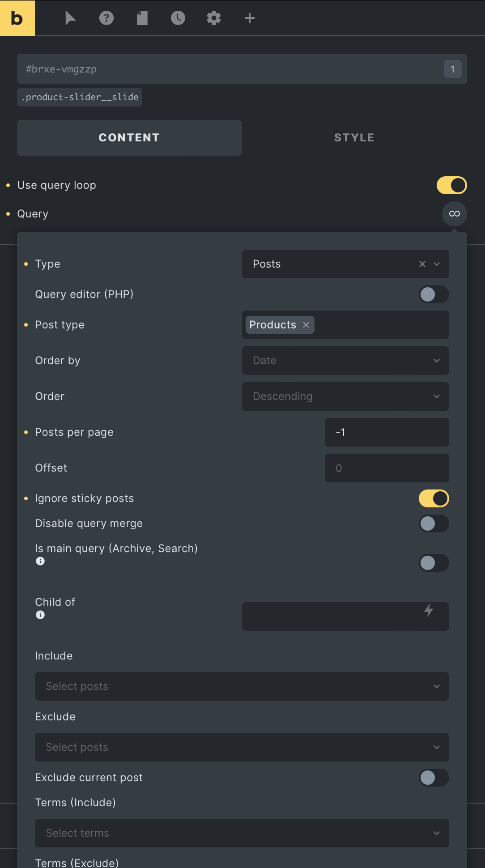Image resolution: width=485 pixels, height=868 pixels.
Task: Click the Posts per page field
Action: [x=387, y=432]
